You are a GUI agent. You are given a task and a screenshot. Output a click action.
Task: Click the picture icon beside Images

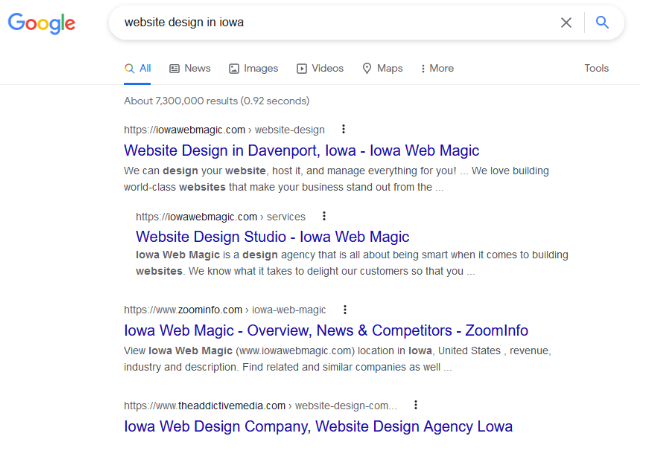pos(234,69)
